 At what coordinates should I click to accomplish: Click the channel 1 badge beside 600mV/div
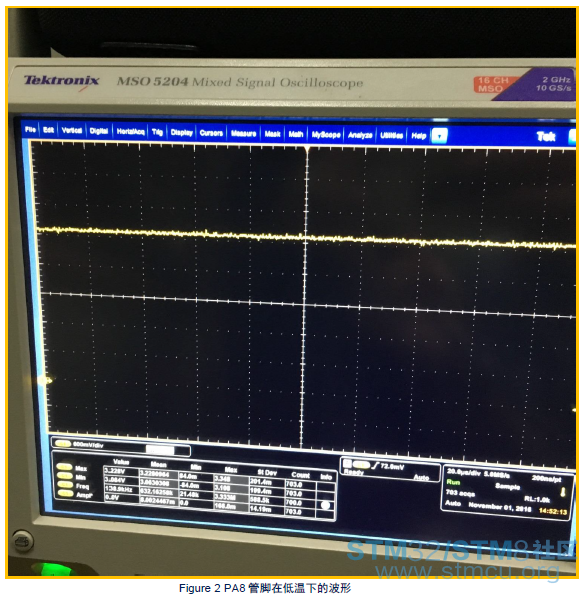pyautogui.click(x=63, y=444)
